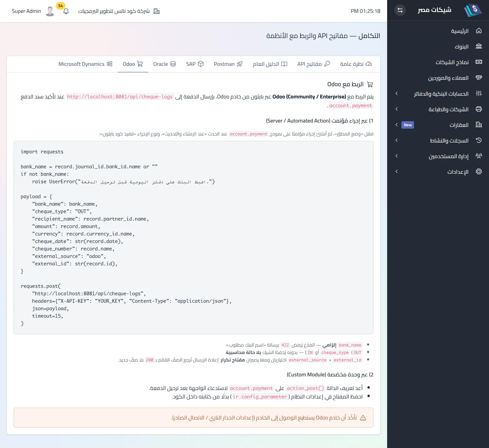This screenshot has width=489, height=448.
Task: Click the cube icon on SAP tab
Action: click(x=201, y=64)
